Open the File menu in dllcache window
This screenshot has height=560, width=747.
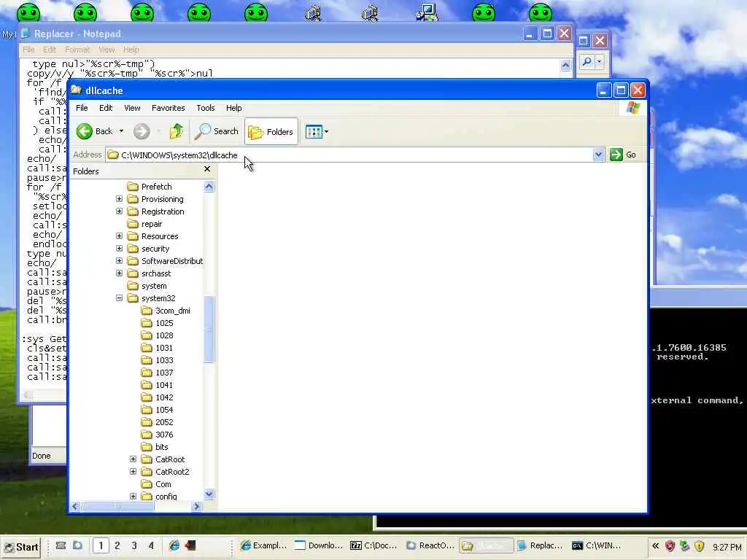(x=82, y=108)
